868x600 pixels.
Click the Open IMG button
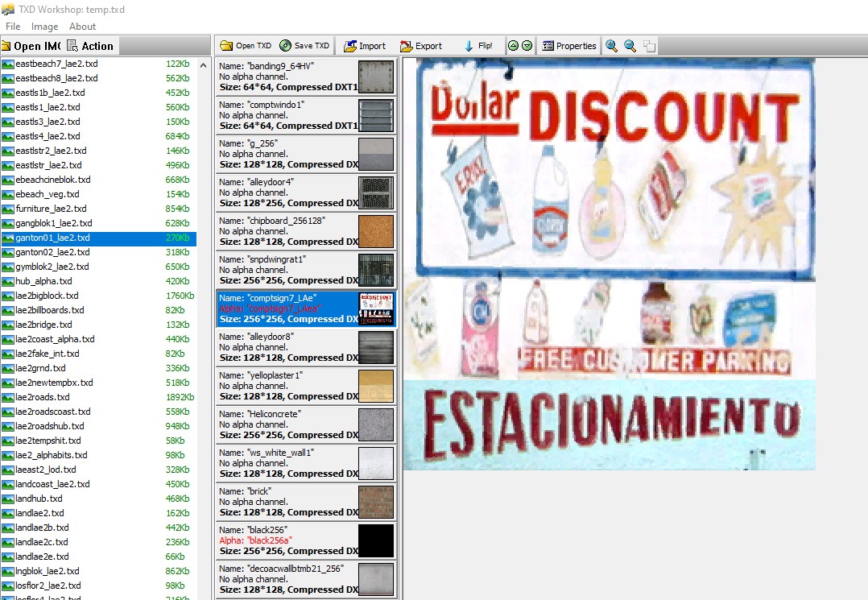(x=31, y=46)
